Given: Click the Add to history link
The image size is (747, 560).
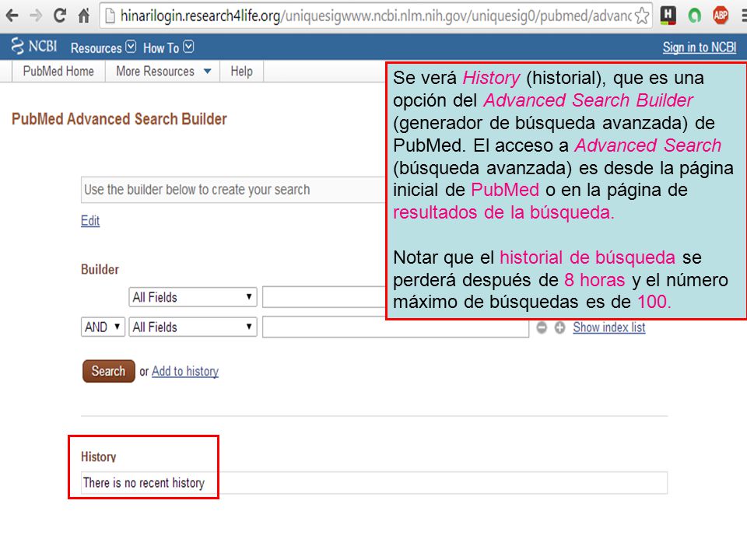Looking at the screenshot, I should click(185, 372).
